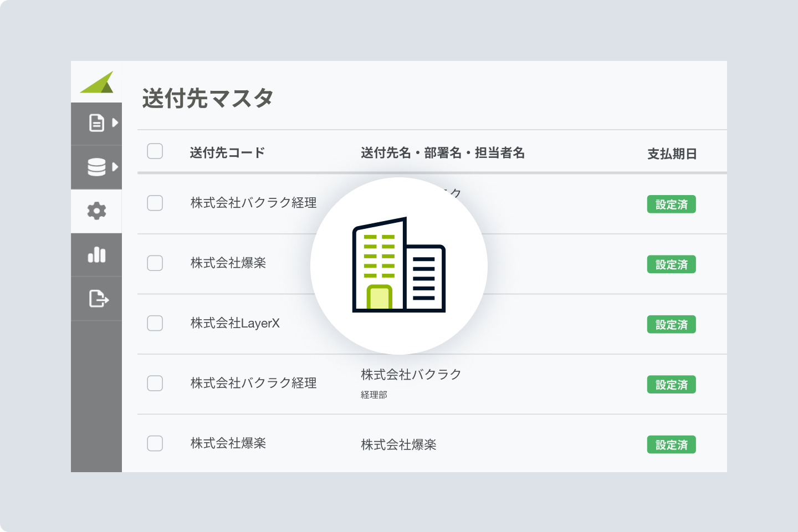Check the 株式会社LayerX row checkbox
The height and width of the screenshot is (532, 798).
tap(155, 323)
